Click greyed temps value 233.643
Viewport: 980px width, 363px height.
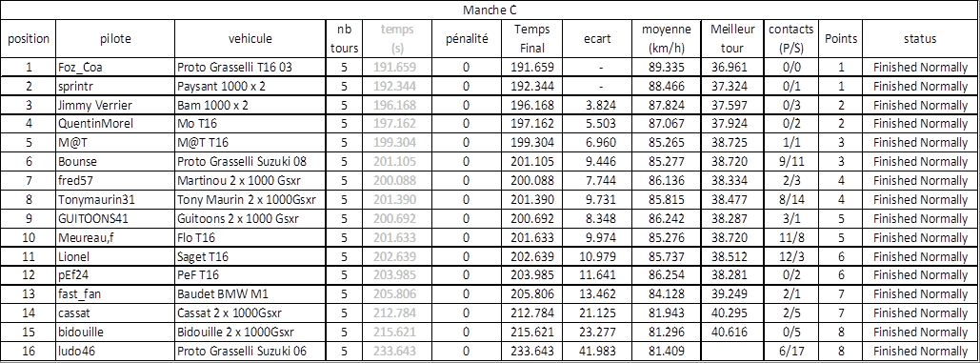point(393,352)
